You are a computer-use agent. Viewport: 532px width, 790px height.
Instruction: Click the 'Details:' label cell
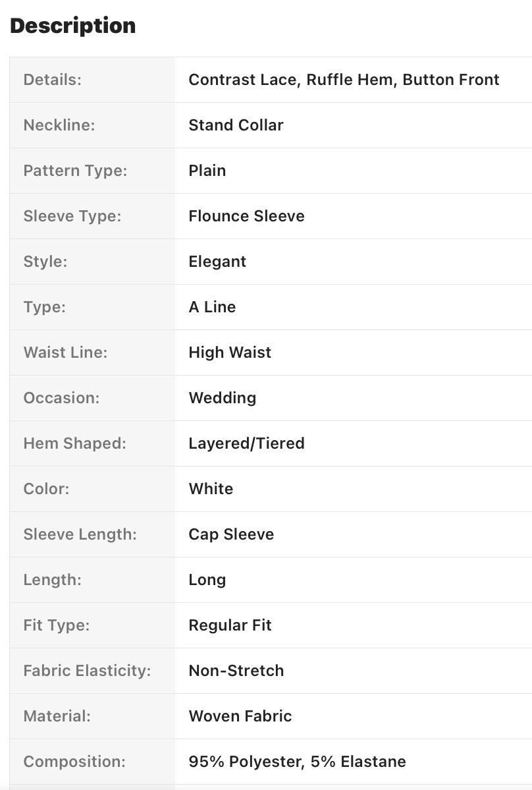52,80
